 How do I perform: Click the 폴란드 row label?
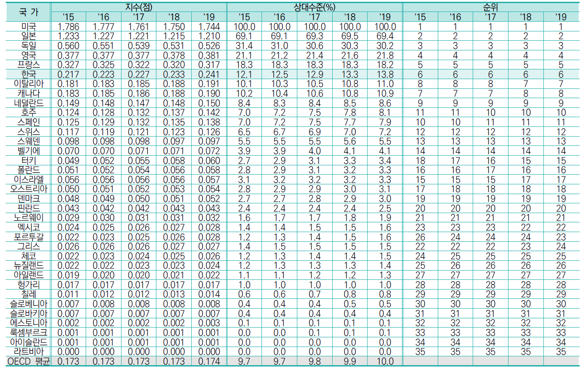[x=28, y=170]
